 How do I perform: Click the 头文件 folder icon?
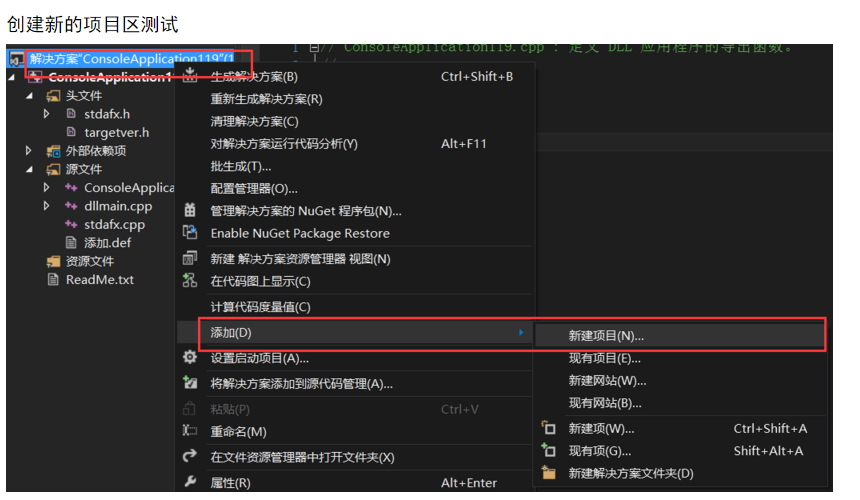(x=53, y=96)
